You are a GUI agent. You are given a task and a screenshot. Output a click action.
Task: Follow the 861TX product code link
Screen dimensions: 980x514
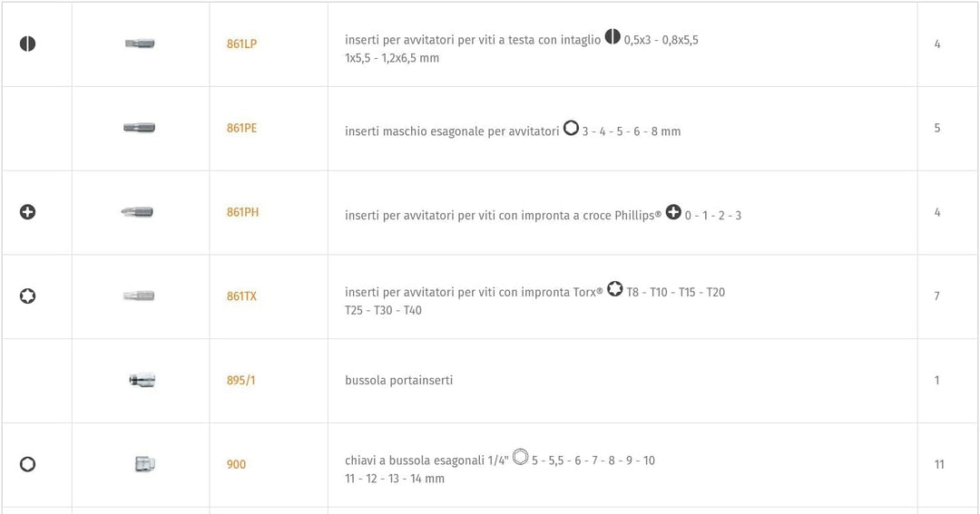[x=242, y=296]
